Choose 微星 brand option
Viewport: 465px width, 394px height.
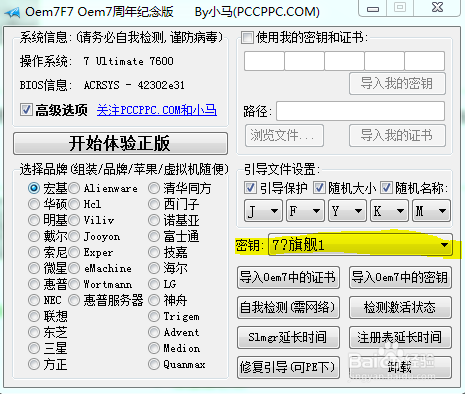point(34,268)
